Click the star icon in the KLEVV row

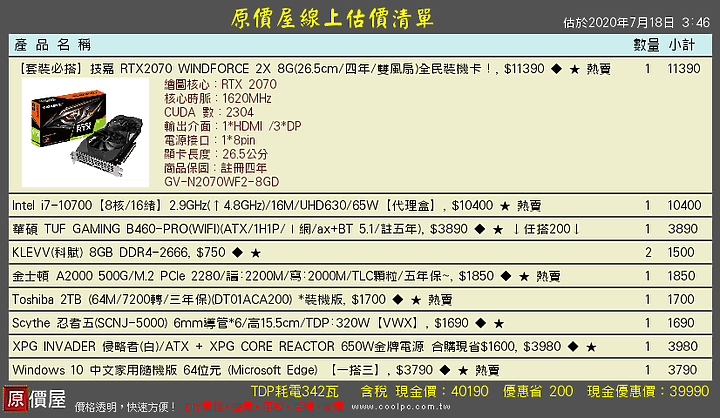pyautogui.click(x=255, y=253)
